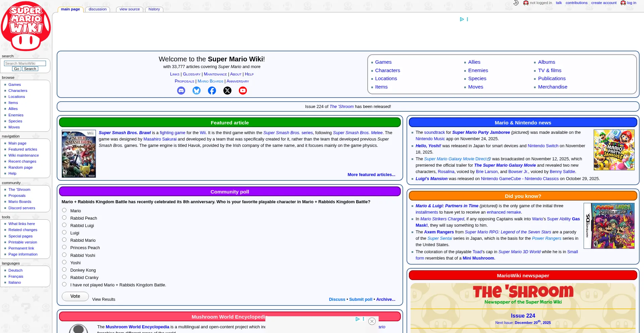Click the X (Twitter) icon
Screen dimensions: 644x333
(x=227, y=91)
